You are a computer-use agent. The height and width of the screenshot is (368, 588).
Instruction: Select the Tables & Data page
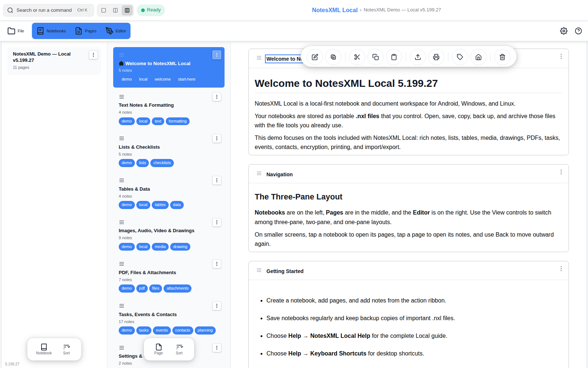[x=169, y=192]
